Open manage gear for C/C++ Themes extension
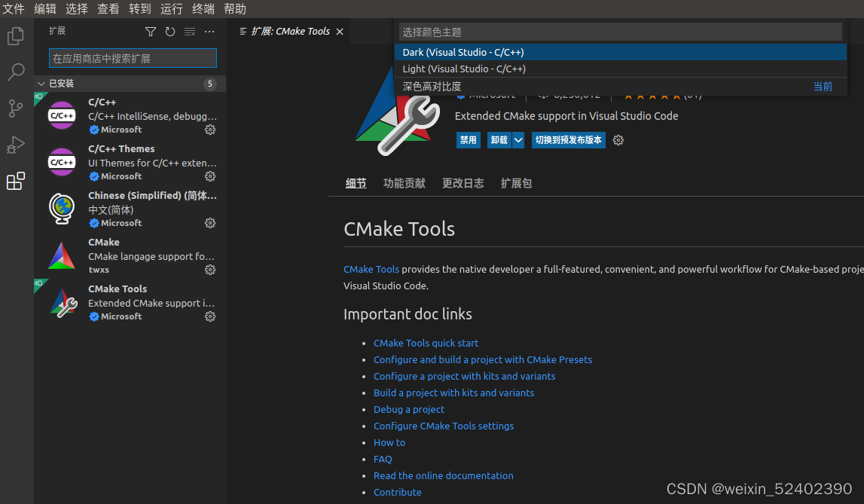Image resolution: width=864 pixels, height=504 pixels. [210, 176]
